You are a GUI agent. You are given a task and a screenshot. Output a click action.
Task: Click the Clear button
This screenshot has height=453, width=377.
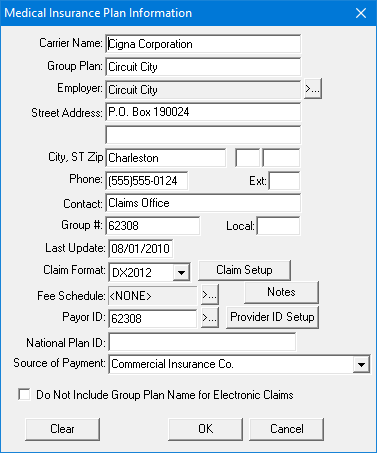coord(62,429)
